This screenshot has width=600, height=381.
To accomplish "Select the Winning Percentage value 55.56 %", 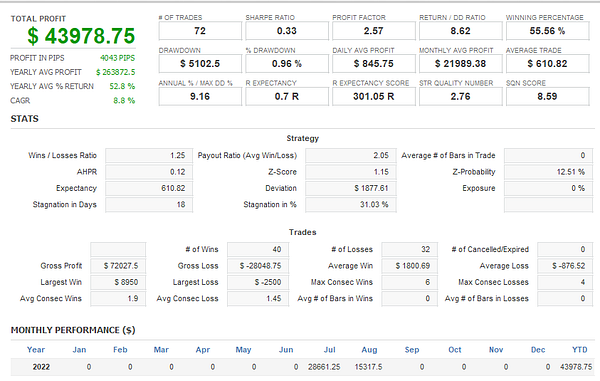I will [548, 31].
